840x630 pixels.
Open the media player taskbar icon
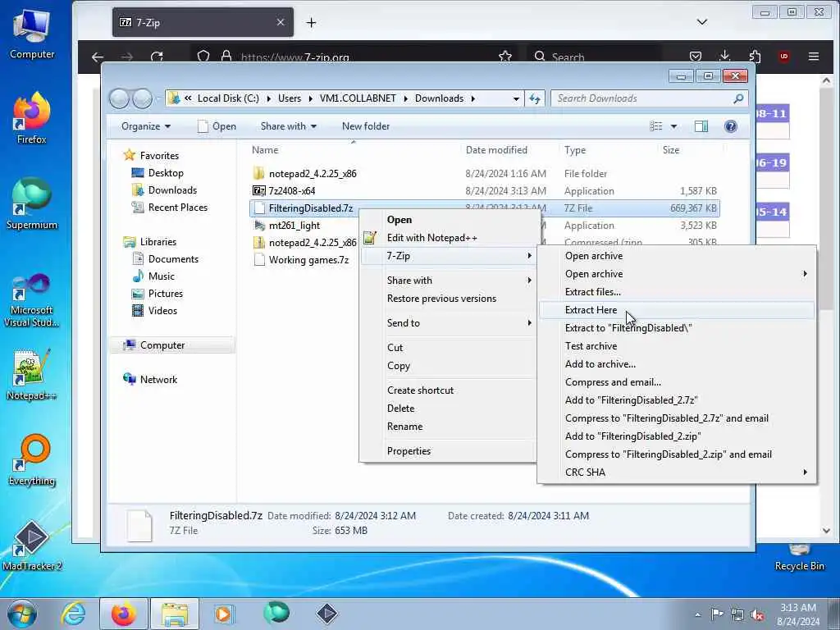pos(223,614)
